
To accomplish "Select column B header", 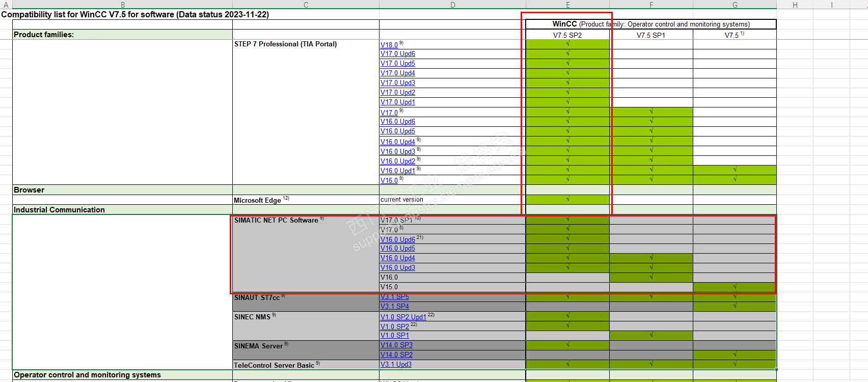I will coord(123,5).
